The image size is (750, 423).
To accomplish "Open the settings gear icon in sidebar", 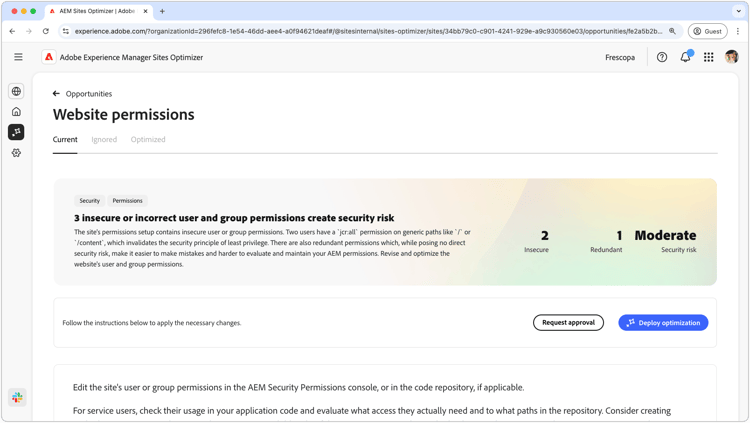I will (16, 153).
